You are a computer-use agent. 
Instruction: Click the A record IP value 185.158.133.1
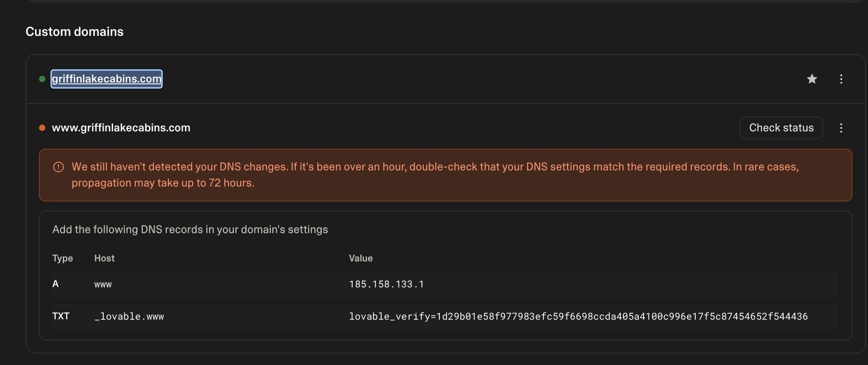[386, 283]
